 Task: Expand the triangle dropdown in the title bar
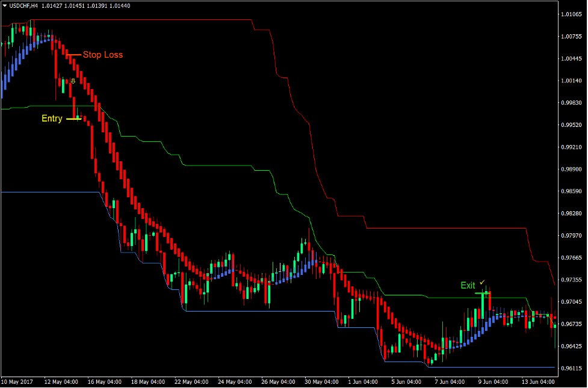[5, 4]
